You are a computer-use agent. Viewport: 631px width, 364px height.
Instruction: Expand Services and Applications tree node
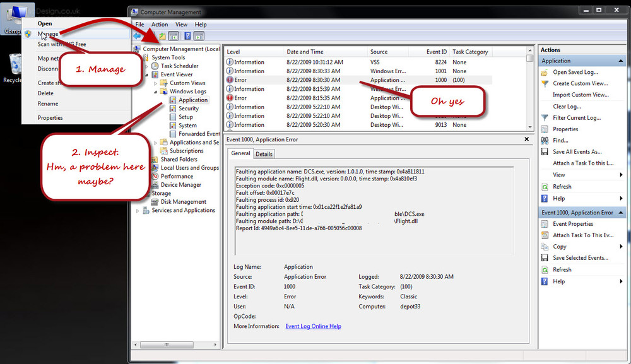(138, 210)
